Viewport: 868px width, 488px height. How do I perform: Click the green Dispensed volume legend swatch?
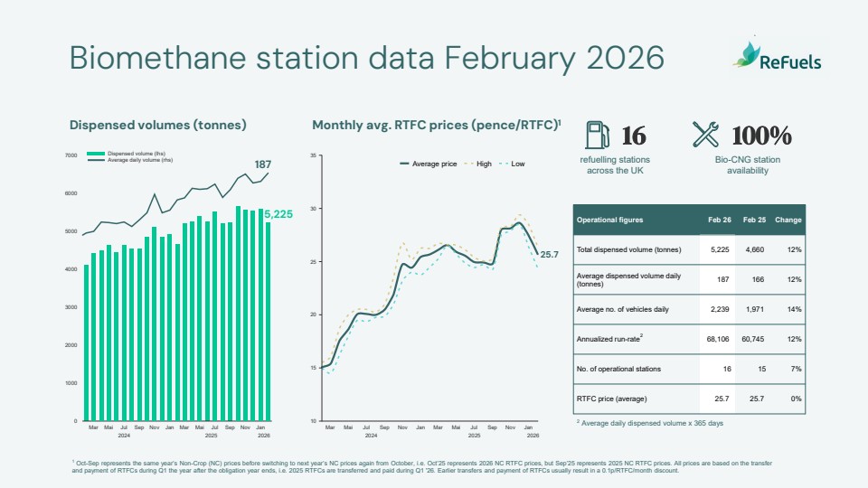tap(96, 154)
